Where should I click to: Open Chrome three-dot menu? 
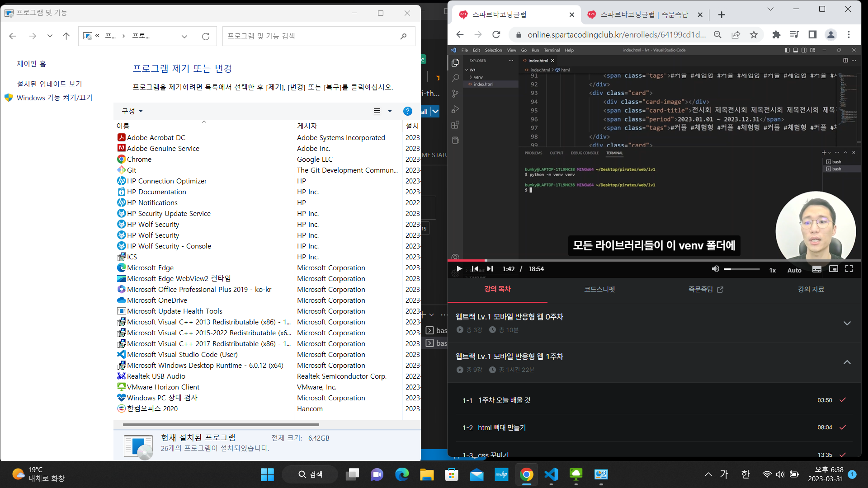[x=849, y=35]
